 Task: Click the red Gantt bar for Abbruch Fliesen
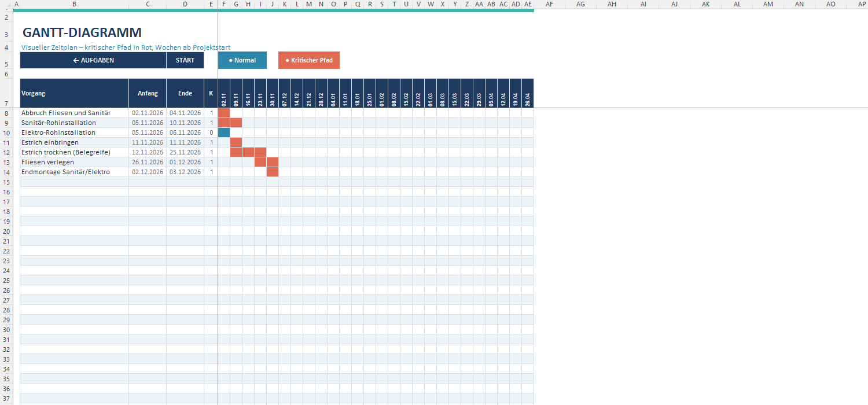[x=224, y=113]
